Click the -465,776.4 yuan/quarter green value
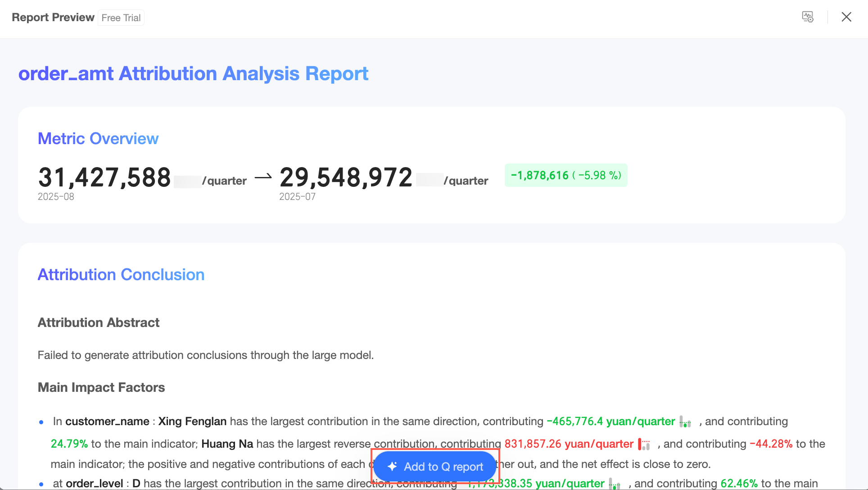This screenshot has width=868, height=490. pyautogui.click(x=610, y=422)
